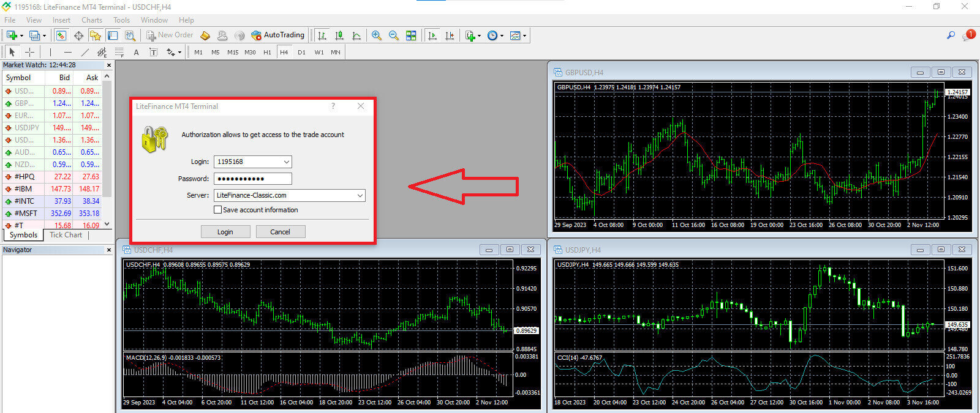Viewport: 980px width, 413px height.
Task: Select the text label drawing tool
Action: pyautogui.click(x=136, y=53)
